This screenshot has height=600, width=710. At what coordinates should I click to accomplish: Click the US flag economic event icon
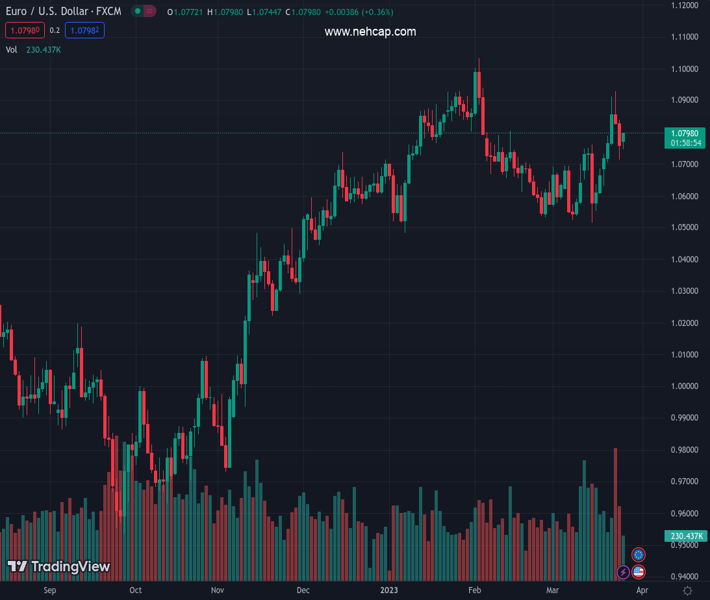pyautogui.click(x=638, y=572)
